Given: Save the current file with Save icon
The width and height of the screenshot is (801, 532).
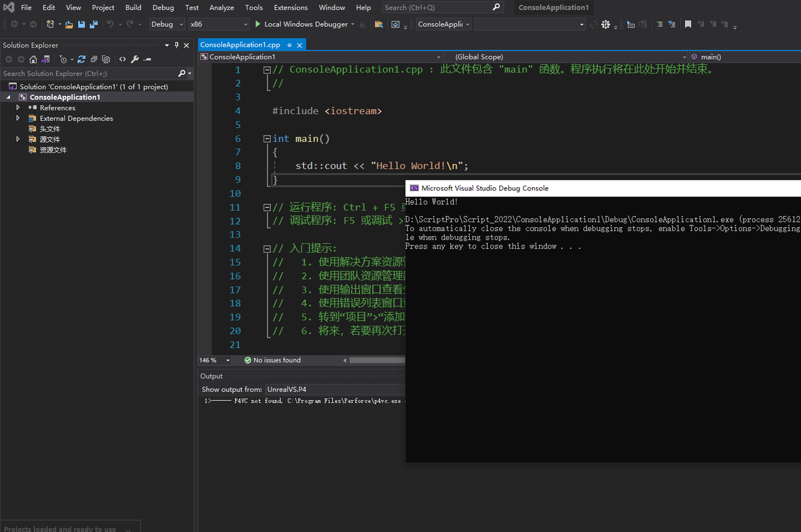Looking at the screenshot, I should (x=81, y=24).
